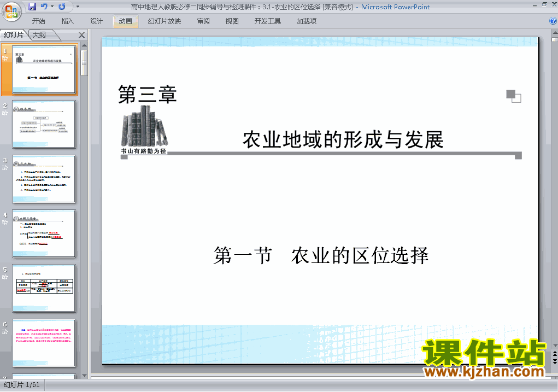The image size is (558, 392).
Task: Switch to the 视图 ribbon tab
Action: (x=232, y=21)
